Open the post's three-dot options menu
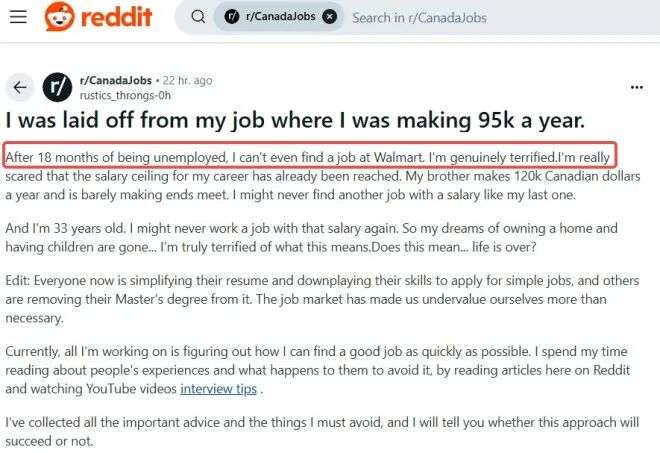Viewport: 660px width, 453px height. pyautogui.click(x=637, y=87)
